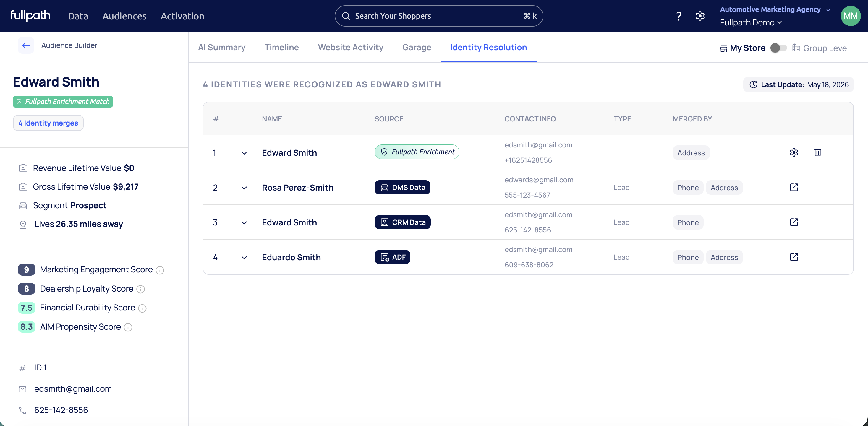868x426 pixels.
Task: Click the MM user avatar
Action: tap(851, 16)
